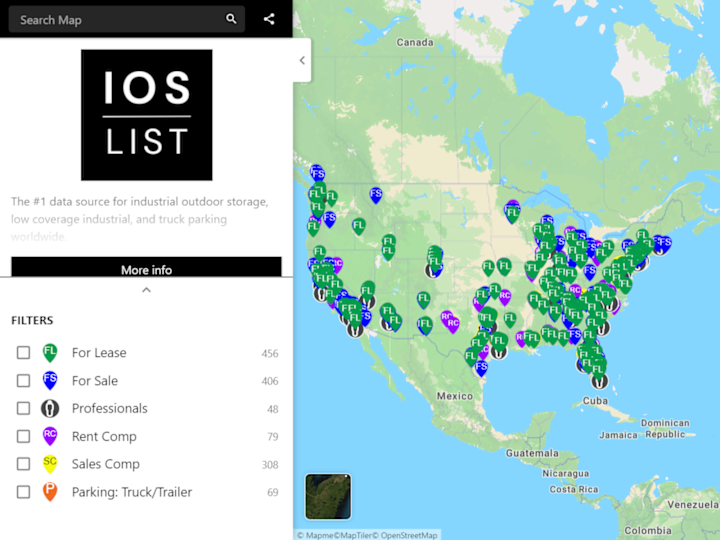Image resolution: width=720 pixels, height=540 pixels.
Task: Collapse the side panel with left chevron
Action: point(302,60)
